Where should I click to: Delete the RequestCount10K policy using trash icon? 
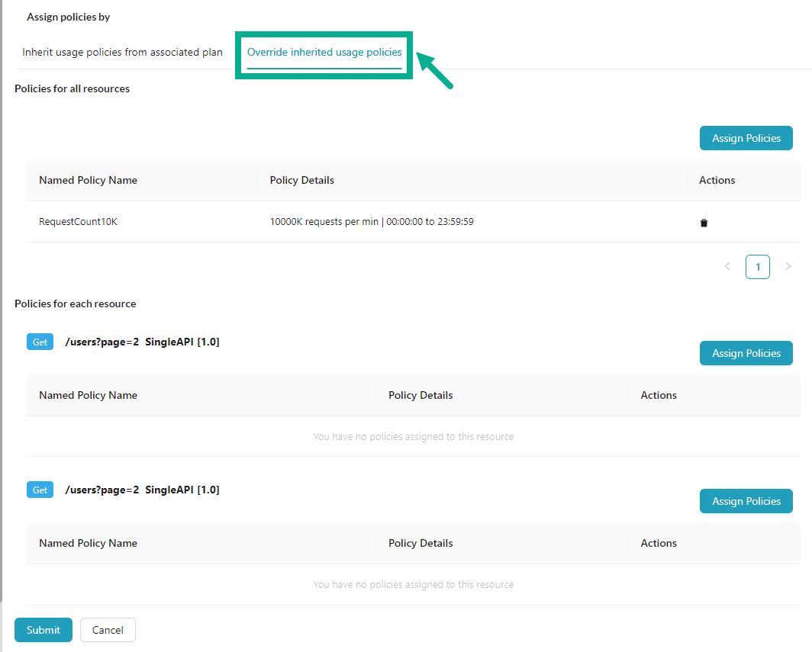click(704, 222)
